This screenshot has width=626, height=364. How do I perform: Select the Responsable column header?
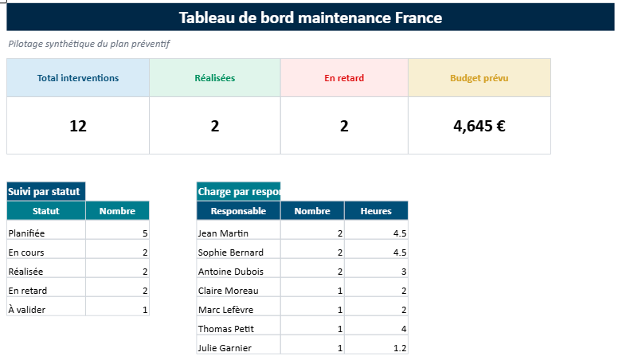click(238, 211)
